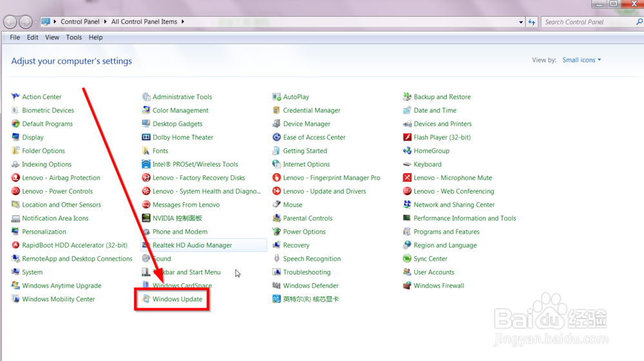The image size is (644, 361).
Task: Click the All Control Panel Items breadcrumb
Action: pos(144,22)
